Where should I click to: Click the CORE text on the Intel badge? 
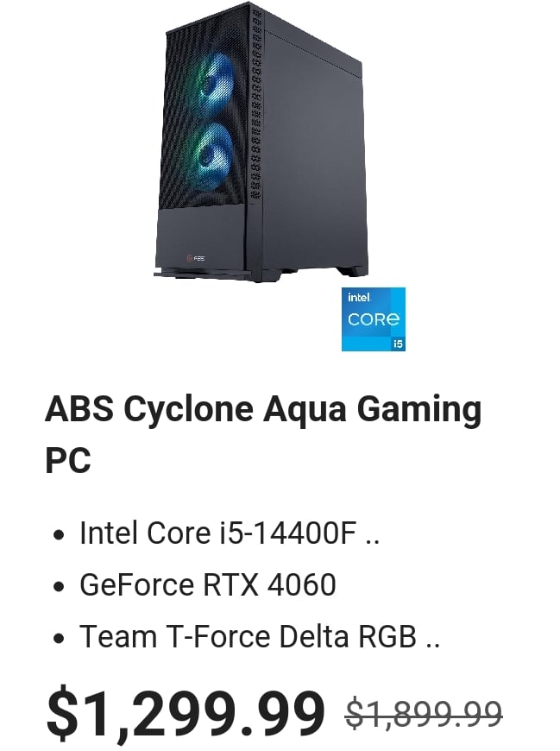coord(374,319)
